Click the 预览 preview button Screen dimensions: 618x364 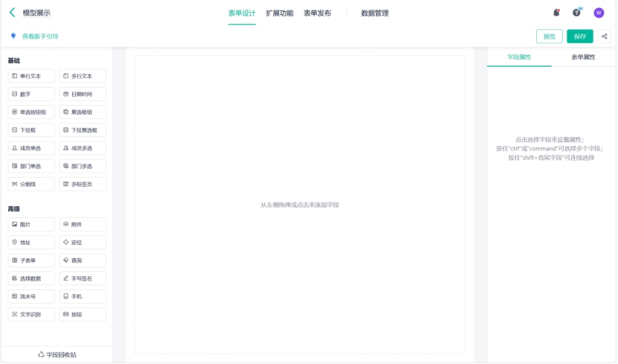549,36
